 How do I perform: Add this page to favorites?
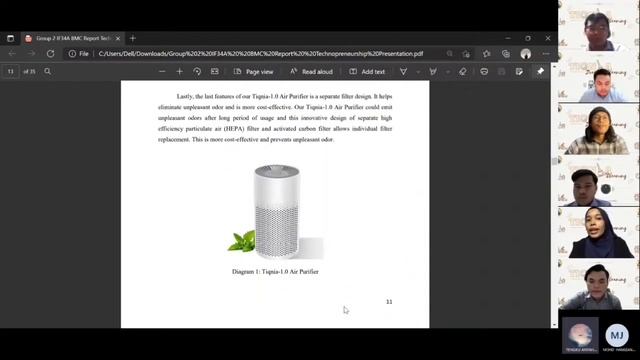[467, 53]
